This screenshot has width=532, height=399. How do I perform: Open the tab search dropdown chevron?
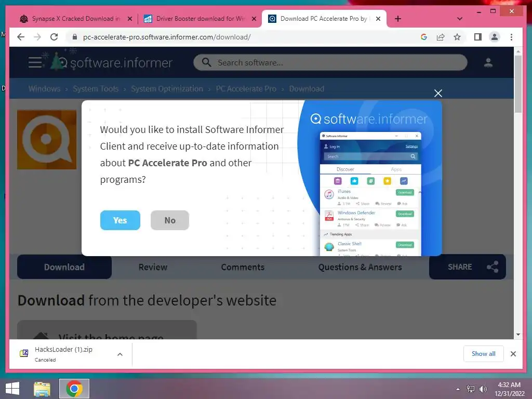[x=459, y=19]
